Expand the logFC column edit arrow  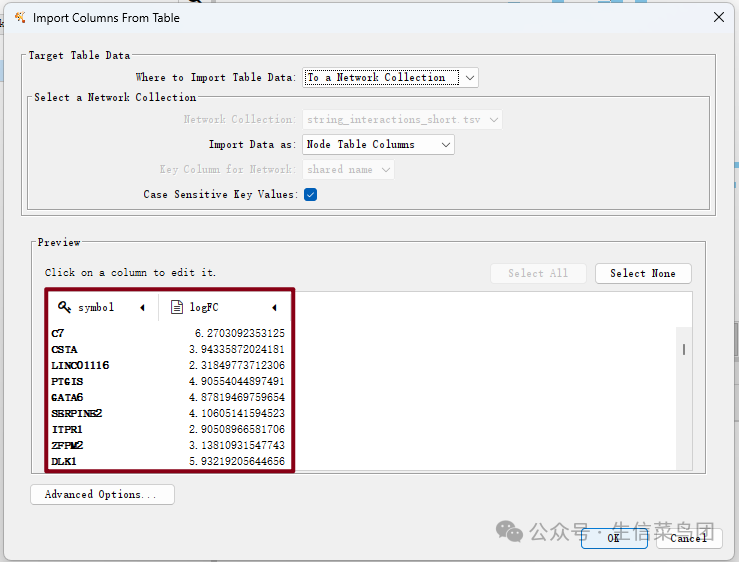click(274, 308)
